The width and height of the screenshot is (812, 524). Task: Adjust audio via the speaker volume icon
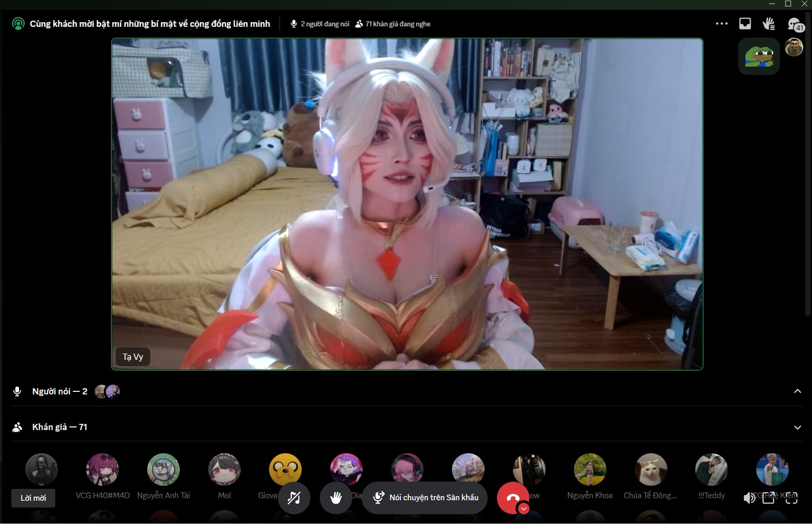(749, 498)
